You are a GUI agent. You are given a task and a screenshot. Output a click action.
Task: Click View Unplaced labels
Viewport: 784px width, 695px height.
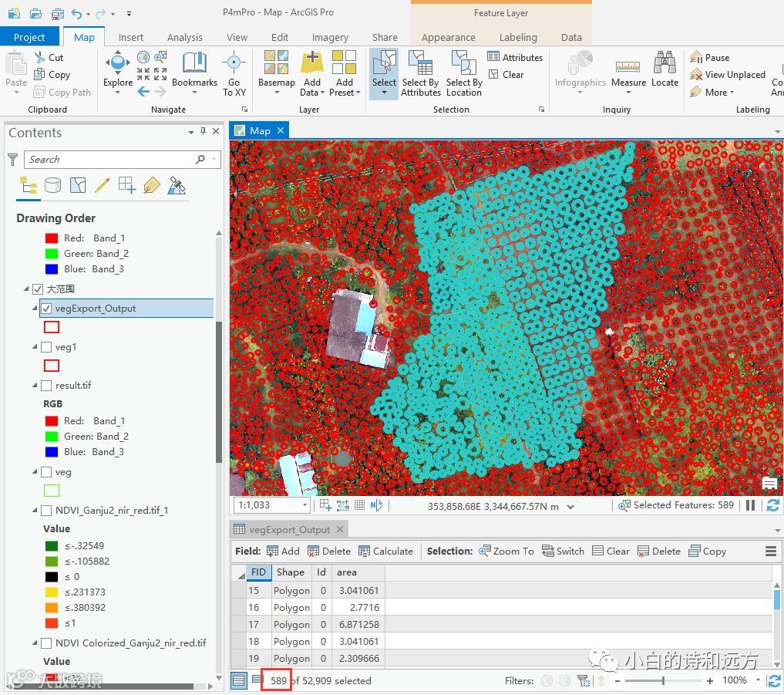(728, 75)
